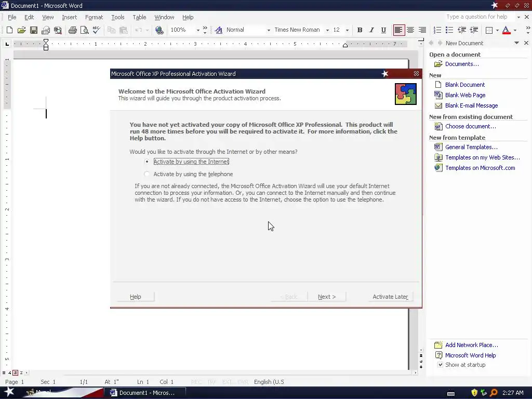Click the security shield tray icon

[474, 393]
